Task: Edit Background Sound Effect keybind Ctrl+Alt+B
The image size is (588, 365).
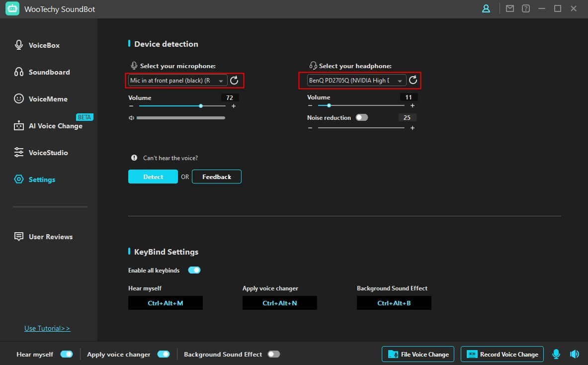Action: point(394,303)
